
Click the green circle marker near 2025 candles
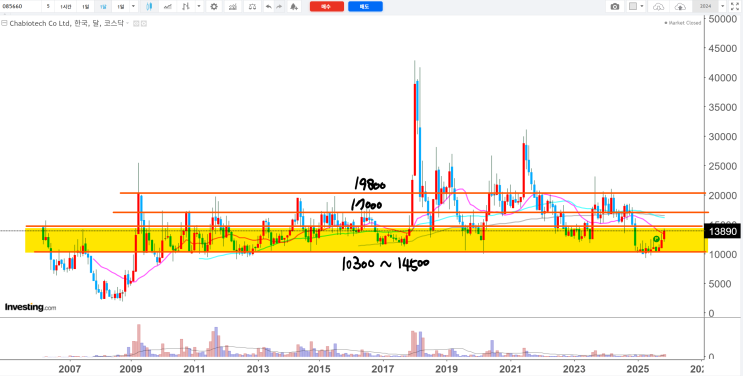[656, 239]
